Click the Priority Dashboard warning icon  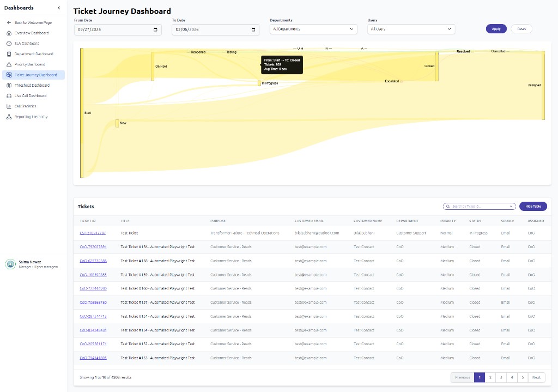(9, 64)
